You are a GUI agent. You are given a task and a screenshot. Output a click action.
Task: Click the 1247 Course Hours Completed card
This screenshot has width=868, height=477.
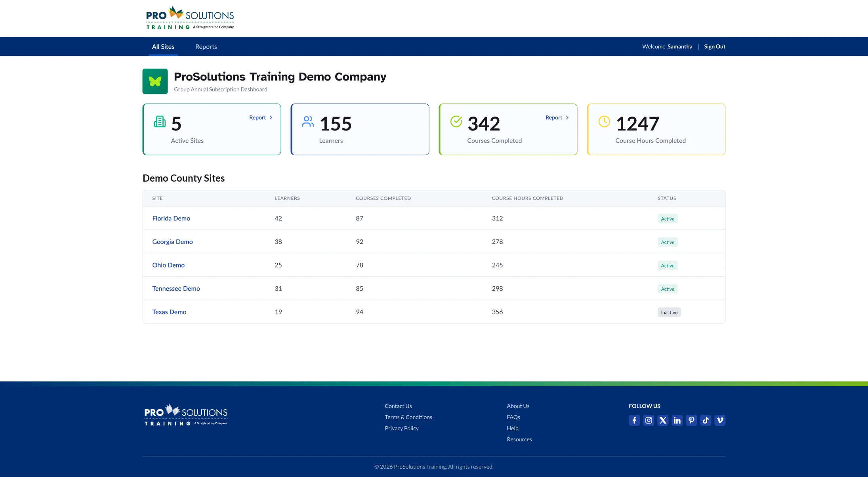point(656,129)
